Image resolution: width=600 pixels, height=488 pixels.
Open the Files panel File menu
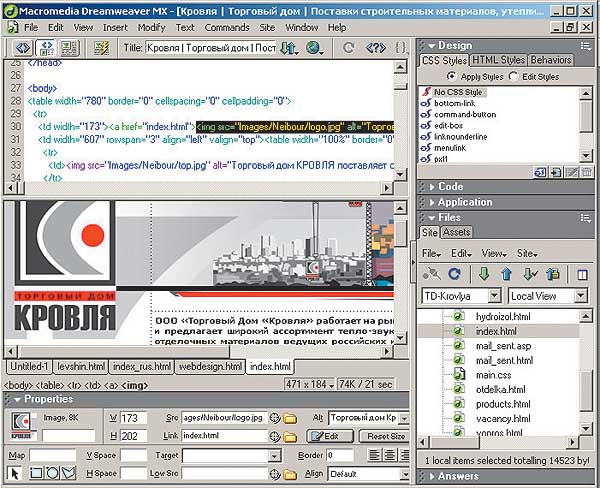point(431,253)
